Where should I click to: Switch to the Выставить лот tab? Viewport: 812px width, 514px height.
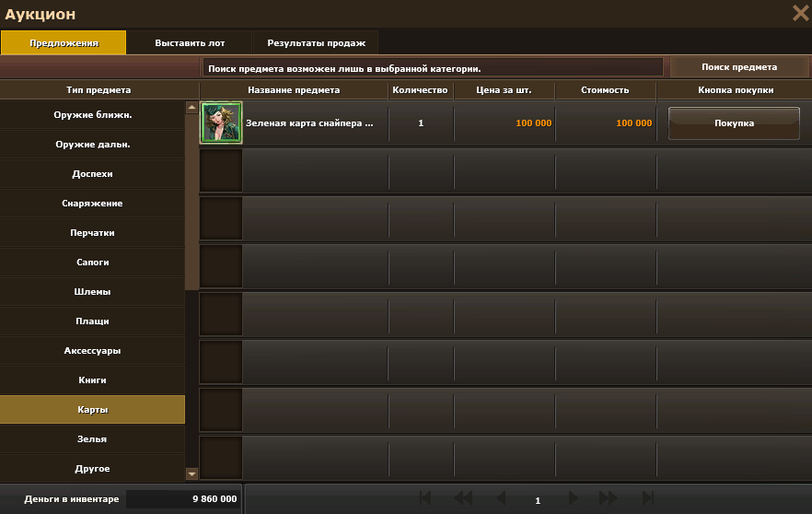click(x=190, y=43)
